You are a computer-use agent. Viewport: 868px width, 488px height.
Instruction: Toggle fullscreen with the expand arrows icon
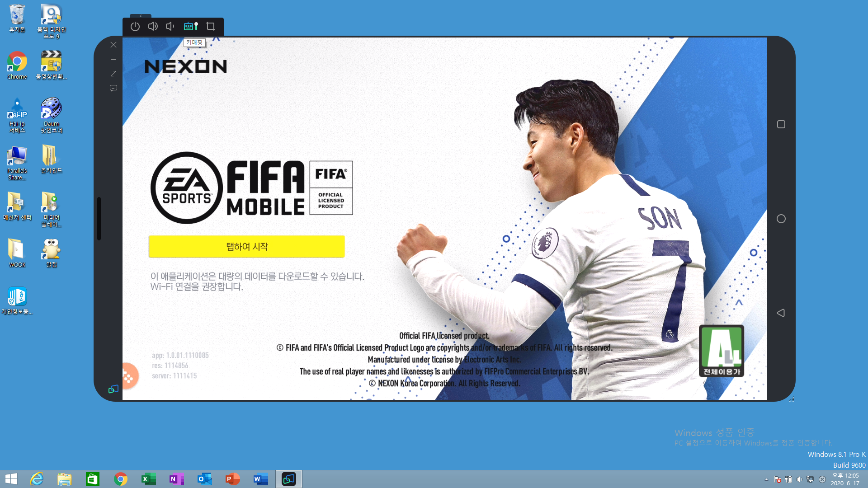click(113, 74)
